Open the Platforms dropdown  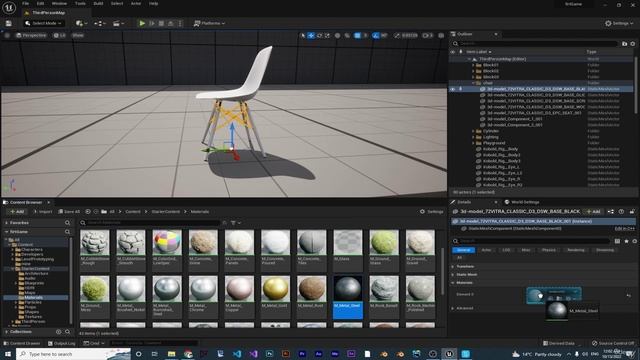point(209,23)
